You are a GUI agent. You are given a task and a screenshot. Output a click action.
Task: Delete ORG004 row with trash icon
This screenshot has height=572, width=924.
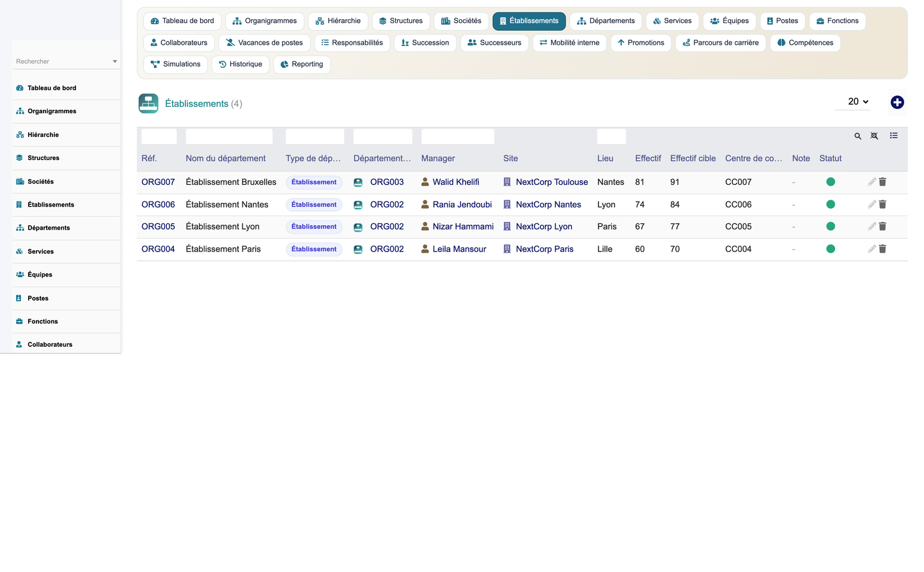tap(882, 249)
